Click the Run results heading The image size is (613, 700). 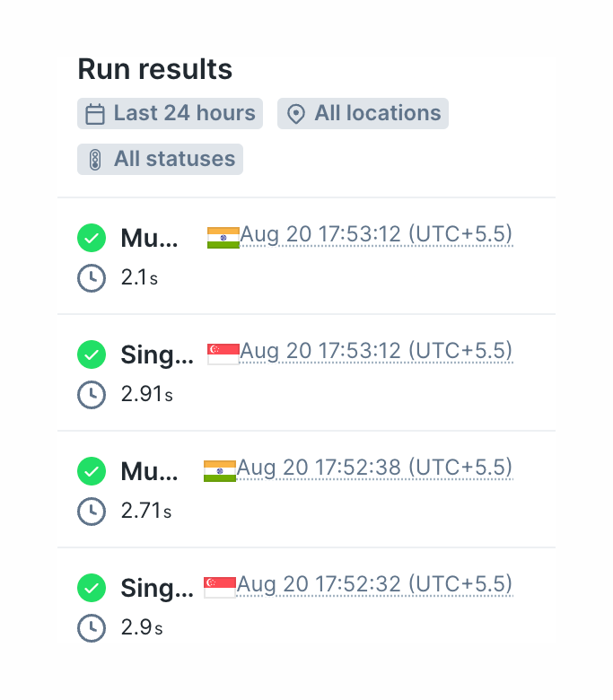pyautogui.click(x=155, y=69)
